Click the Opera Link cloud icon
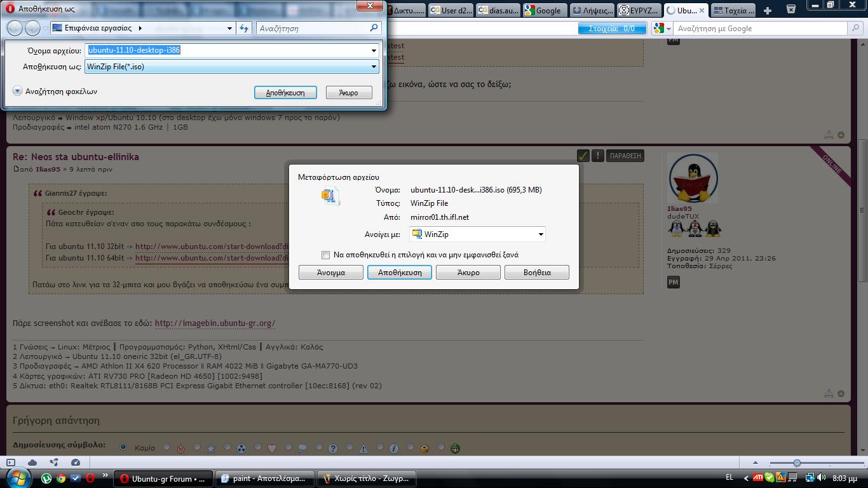868x488 pixels. (x=32, y=463)
